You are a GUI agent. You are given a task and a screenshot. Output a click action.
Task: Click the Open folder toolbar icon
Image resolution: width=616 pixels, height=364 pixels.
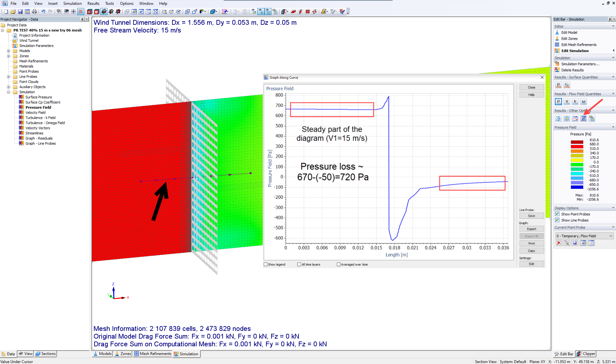tap(13, 12)
